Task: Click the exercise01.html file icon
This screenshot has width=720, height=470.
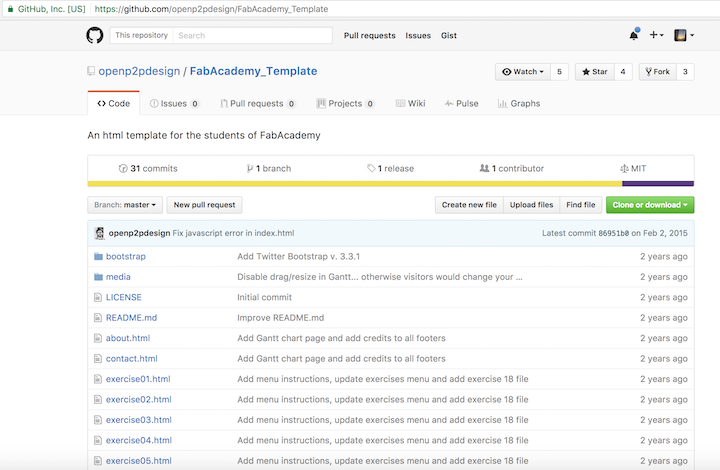Action: (x=98, y=379)
